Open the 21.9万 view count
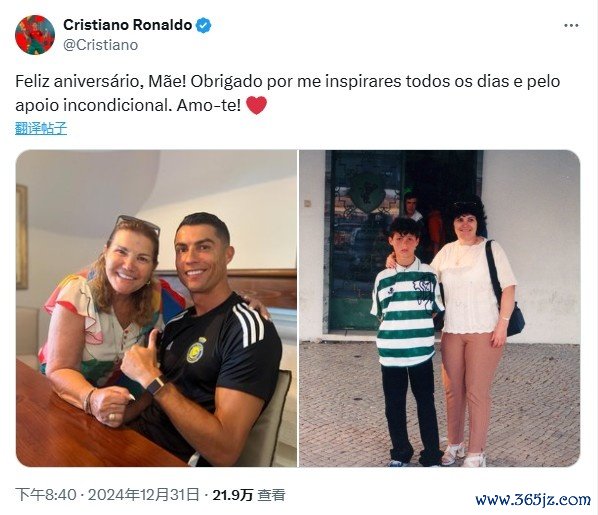 (x=233, y=495)
